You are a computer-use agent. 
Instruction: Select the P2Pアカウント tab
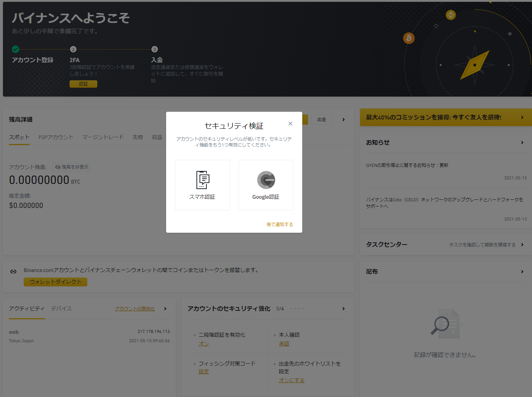56,137
